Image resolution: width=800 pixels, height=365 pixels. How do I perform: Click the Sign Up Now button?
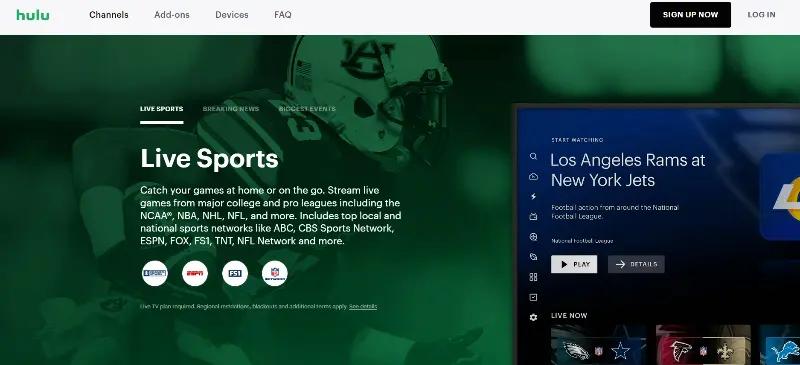coord(690,15)
